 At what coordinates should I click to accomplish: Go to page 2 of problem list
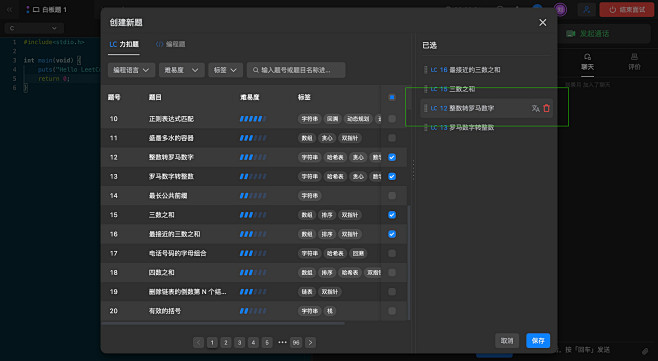(226, 343)
